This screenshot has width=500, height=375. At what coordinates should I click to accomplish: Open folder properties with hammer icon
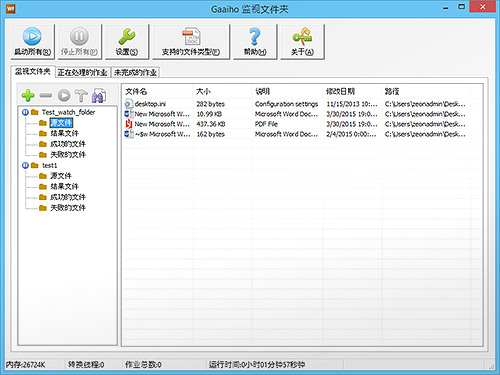81,96
